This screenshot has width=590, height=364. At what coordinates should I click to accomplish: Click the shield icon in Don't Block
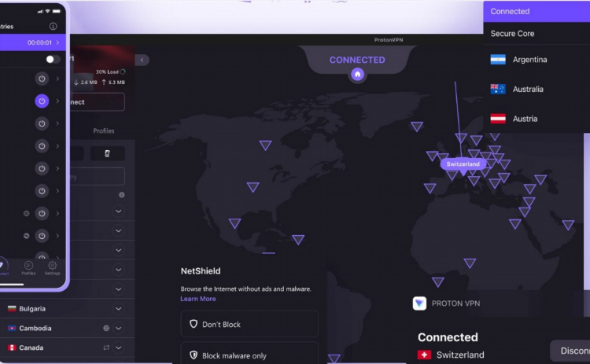point(194,324)
